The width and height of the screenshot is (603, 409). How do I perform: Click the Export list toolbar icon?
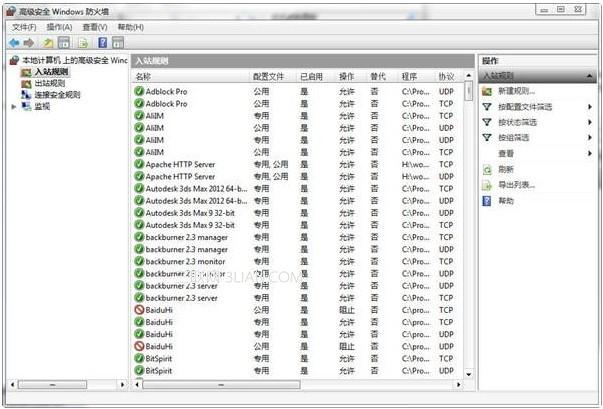pyautogui.click(x=83, y=42)
